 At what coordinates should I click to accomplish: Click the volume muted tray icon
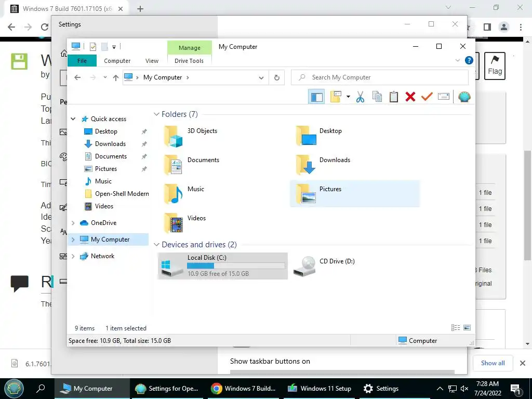[x=464, y=389]
